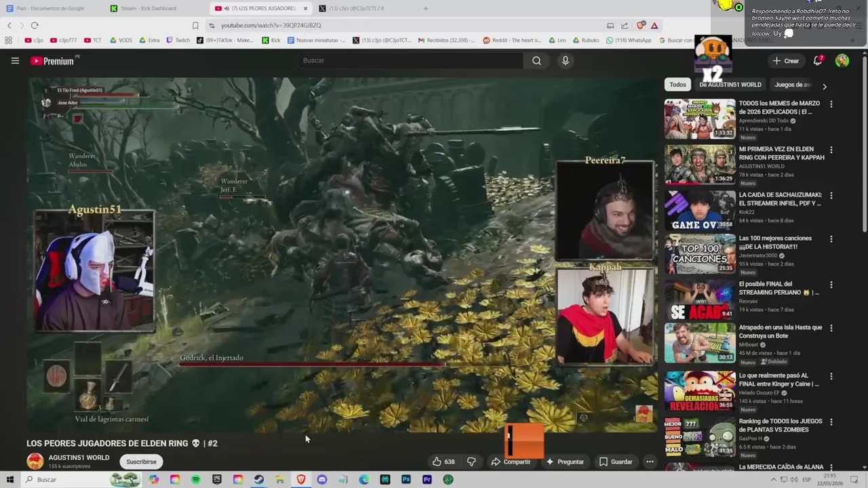The height and width of the screenshot is (488, 868).
Task: Bookmark this page in address bar
Action: (x=195, y=25)
